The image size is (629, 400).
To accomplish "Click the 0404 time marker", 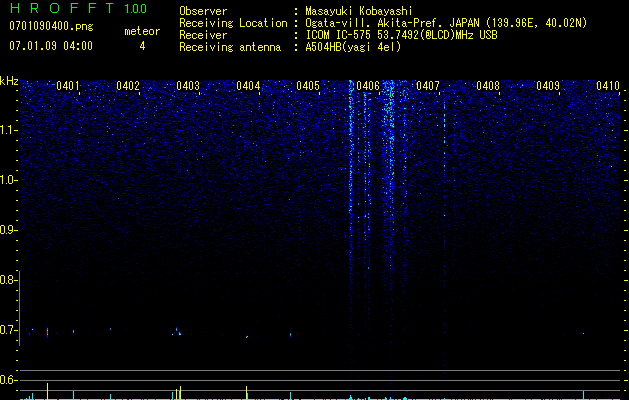I will point(248,86).
